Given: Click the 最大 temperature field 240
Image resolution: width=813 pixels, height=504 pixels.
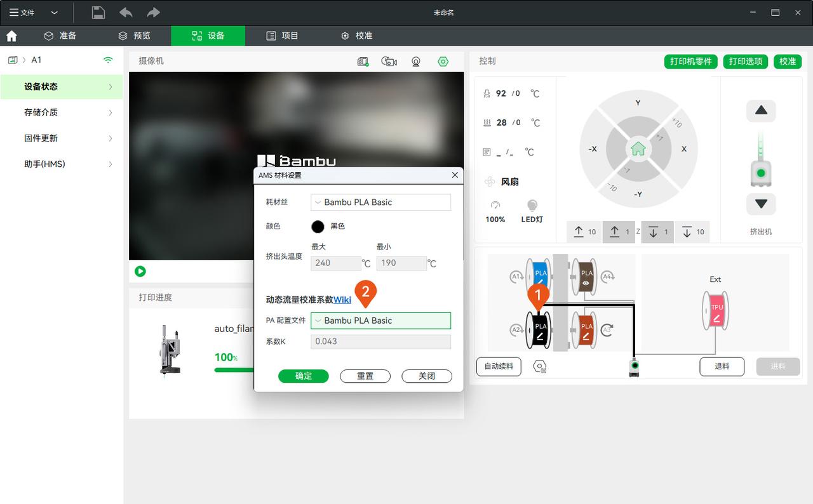Looking at the screenshot, I should (335, 263).
